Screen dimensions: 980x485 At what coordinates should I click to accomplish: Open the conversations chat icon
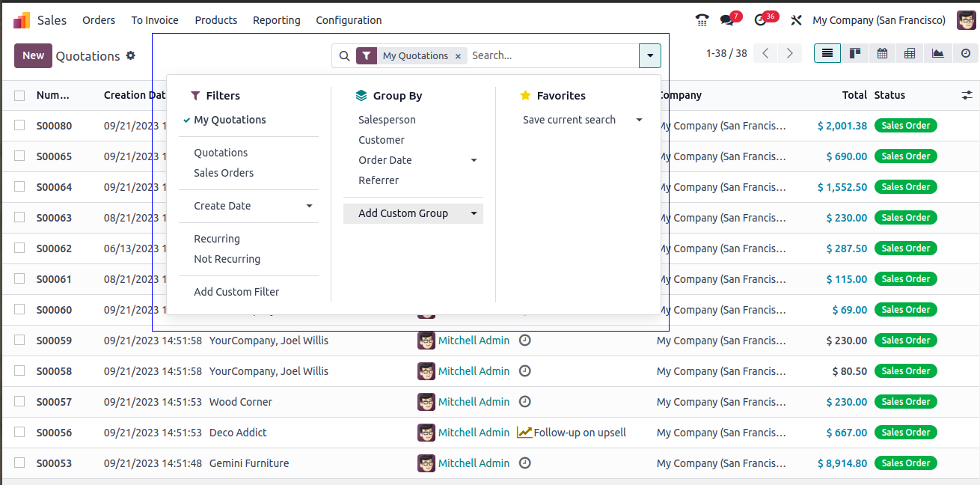[x=726, y=20]
